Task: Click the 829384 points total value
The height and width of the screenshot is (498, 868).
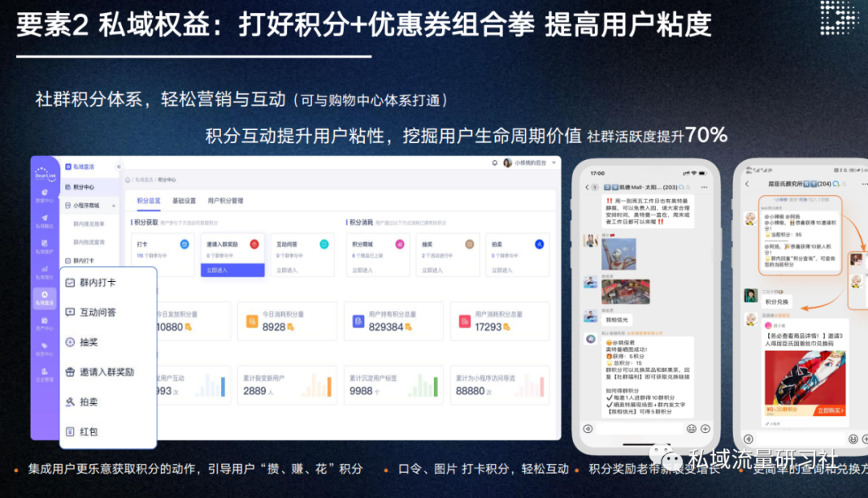Action: [387, 327]
